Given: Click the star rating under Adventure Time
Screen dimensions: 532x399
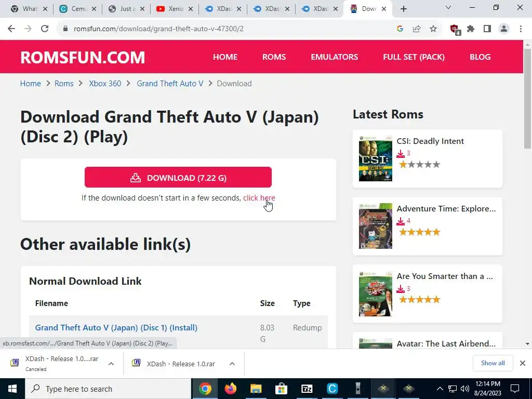Looking at the screenshot, I should 420,232.
